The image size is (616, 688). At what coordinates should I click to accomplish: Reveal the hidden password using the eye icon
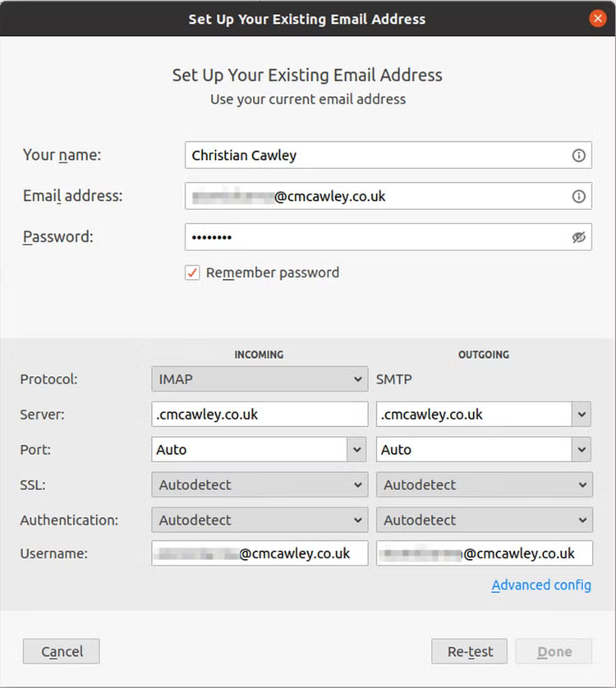coord(579,236)
